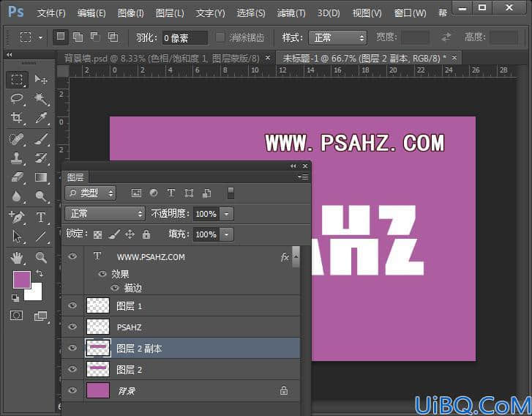Filter layers by smart object icon
Viewport: 532px width, 416px height.
(206, 193)
